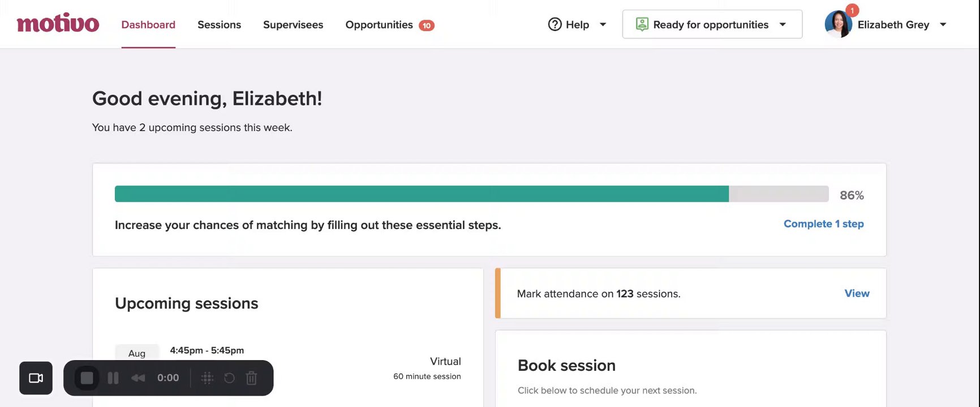Go to the Sessions tab

[x=219, y=25]
